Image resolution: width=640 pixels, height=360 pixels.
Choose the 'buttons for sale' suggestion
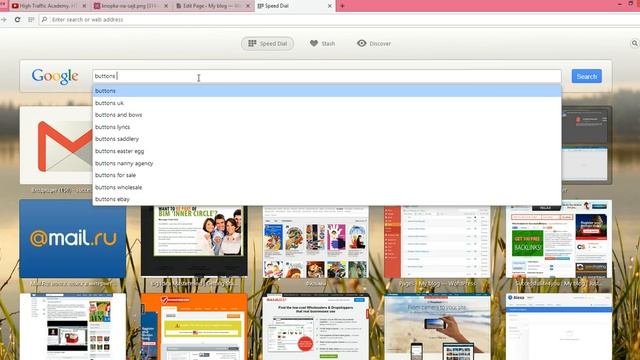click(327, 175)
